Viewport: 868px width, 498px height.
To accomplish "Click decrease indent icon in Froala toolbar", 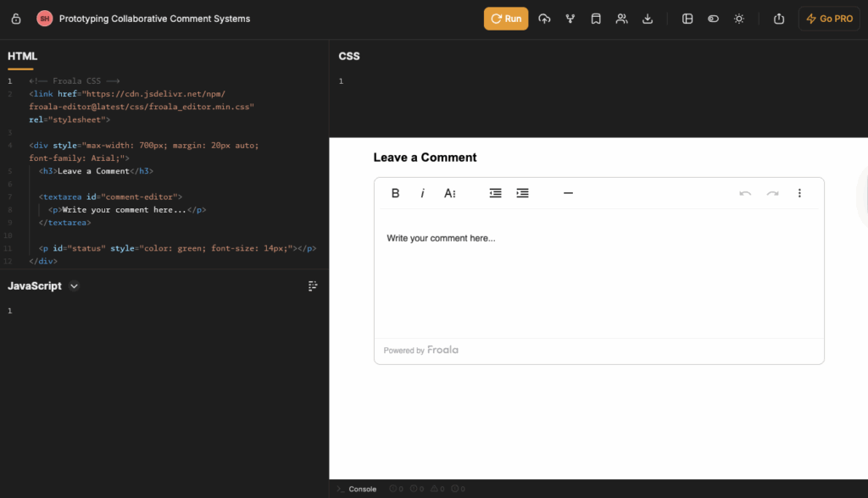I will point(495,193).
